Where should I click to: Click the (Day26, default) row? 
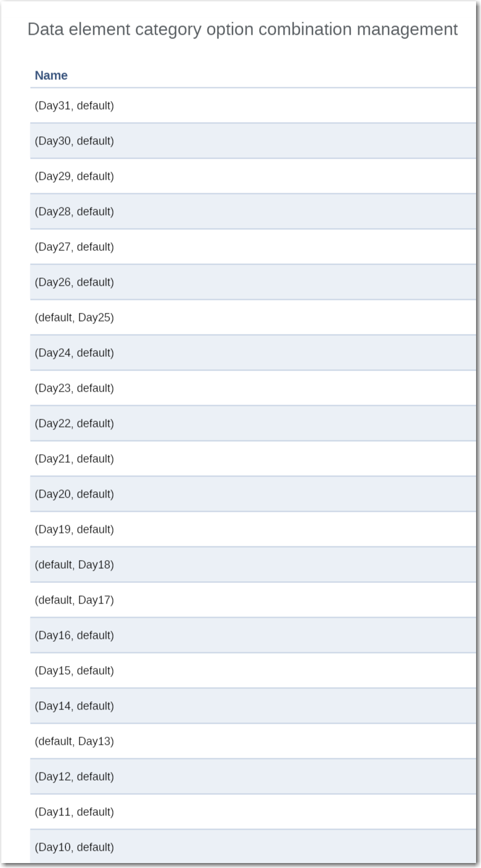pyautogui.click(x=74, y=283)
